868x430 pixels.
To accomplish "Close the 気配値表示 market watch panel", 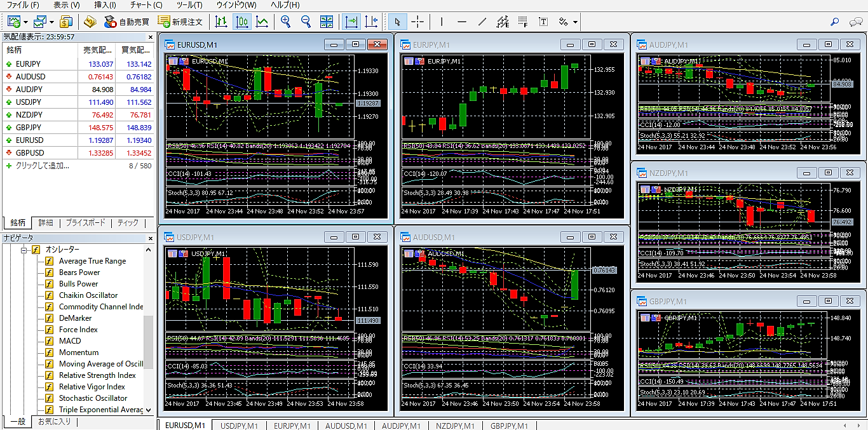I will coord(150,37).
